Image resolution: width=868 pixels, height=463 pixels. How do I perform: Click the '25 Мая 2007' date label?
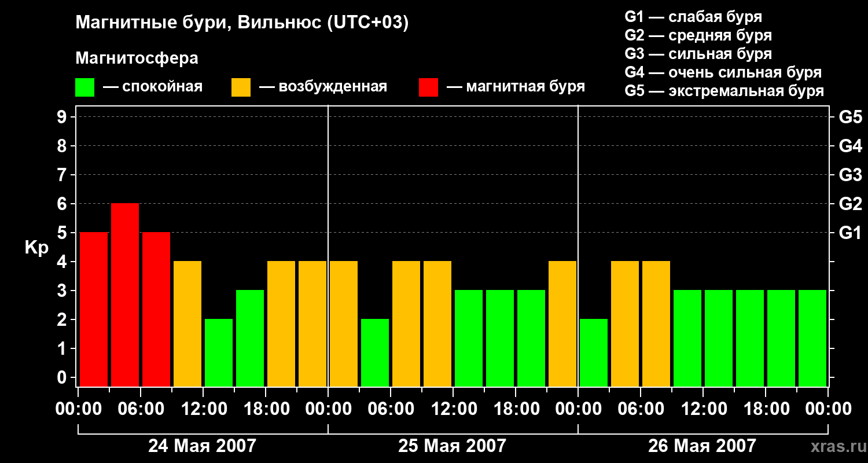point(452,446)
